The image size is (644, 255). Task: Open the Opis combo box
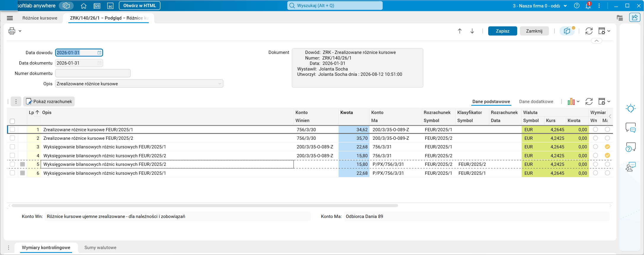pos(139,84)
